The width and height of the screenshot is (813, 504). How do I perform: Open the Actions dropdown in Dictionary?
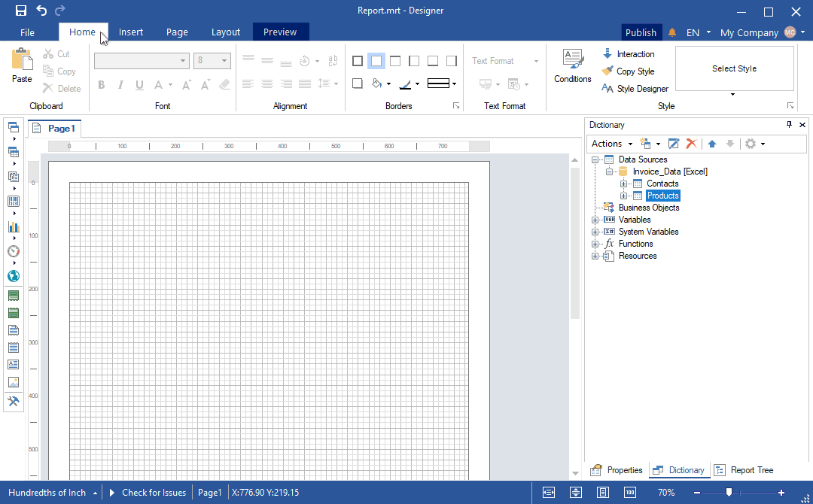(x=612, y=144)
